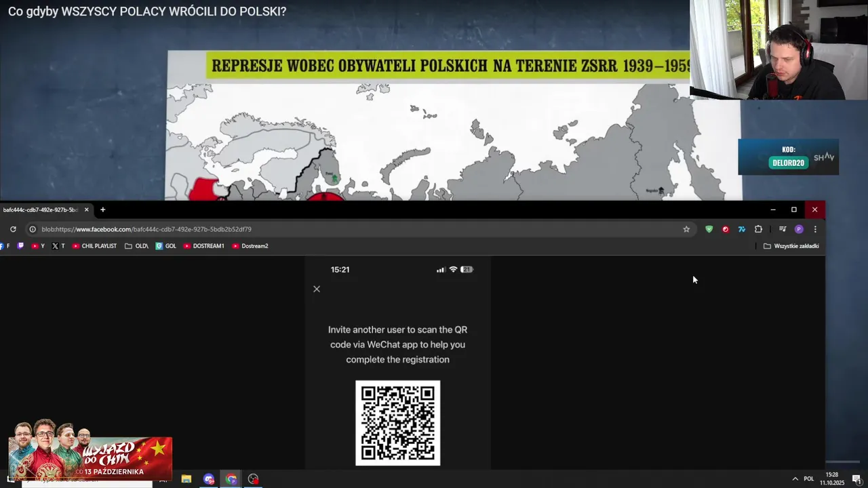Open the OBS taskbar icon
Image resolution: width=868 pixels, height=488 pixels.
[253, 479]
